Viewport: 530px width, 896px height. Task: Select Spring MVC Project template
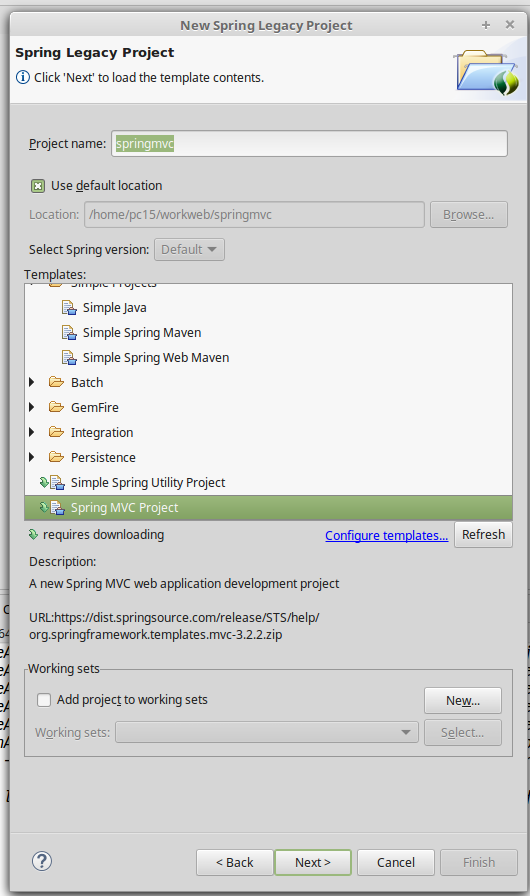(x=268, y=507)
